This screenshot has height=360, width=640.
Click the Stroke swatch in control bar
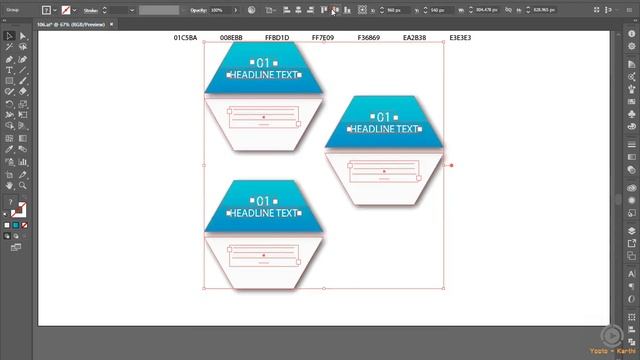coord(66,10)
